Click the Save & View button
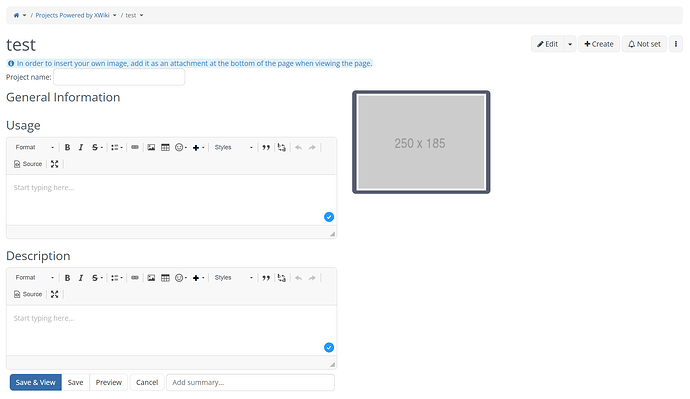 coord(36,382)
